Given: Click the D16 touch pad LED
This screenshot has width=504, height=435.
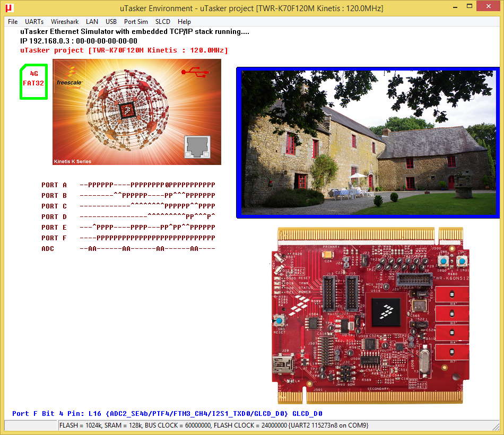Looking at the screenshot, I should 452,294.
